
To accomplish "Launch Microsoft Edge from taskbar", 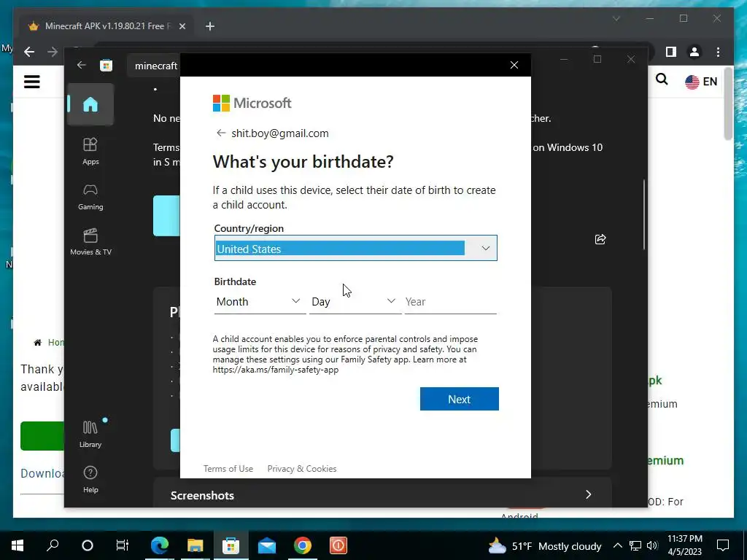I will 160,545.
